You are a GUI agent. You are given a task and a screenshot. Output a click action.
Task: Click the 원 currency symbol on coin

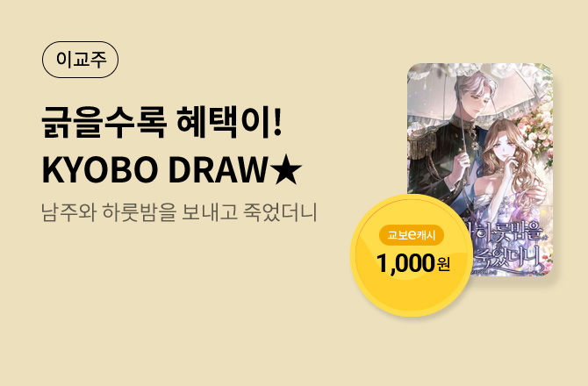click(443, 264)
